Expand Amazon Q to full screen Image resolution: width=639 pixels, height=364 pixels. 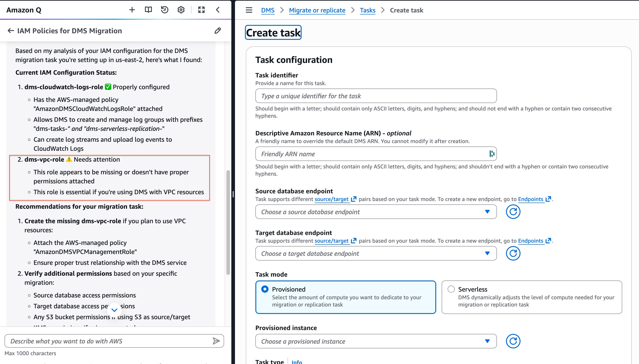(x=201, y=10)
